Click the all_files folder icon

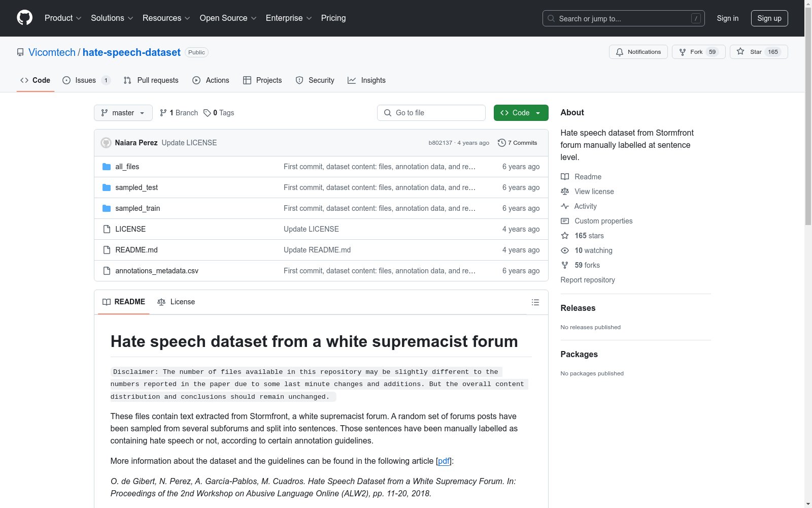pos(107,167)
